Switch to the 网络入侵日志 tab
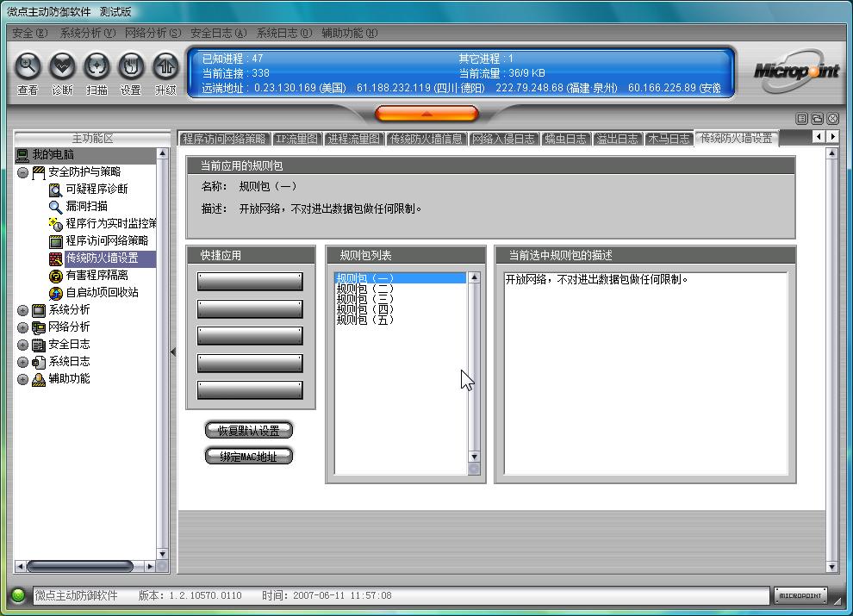 pyautogui.click(x=504, y=139)
